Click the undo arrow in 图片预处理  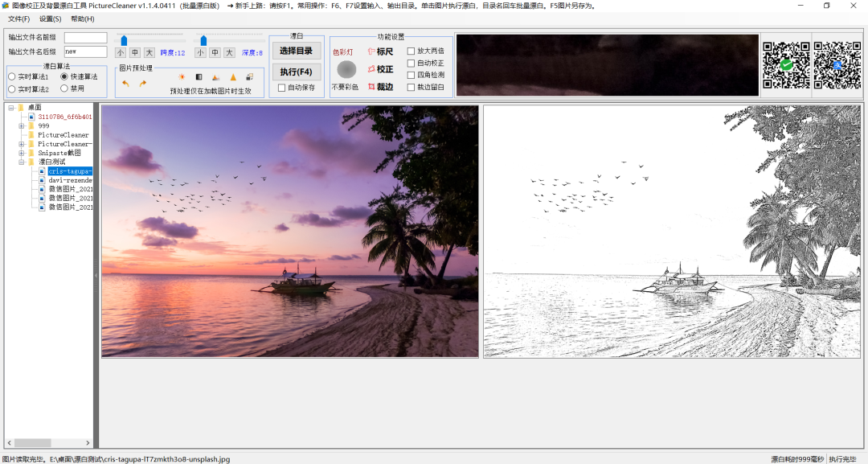[126, 84]
